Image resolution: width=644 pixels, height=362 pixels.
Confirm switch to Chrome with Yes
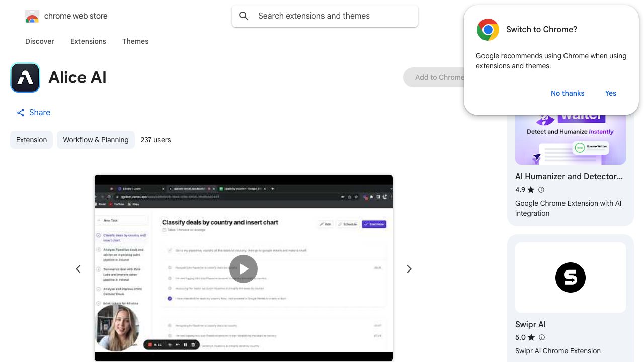(611, 93)
